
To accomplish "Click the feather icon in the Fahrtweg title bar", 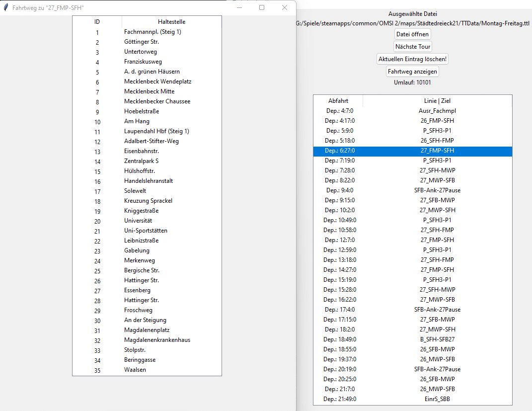I will pyautogui.click(x=6, y=7).
